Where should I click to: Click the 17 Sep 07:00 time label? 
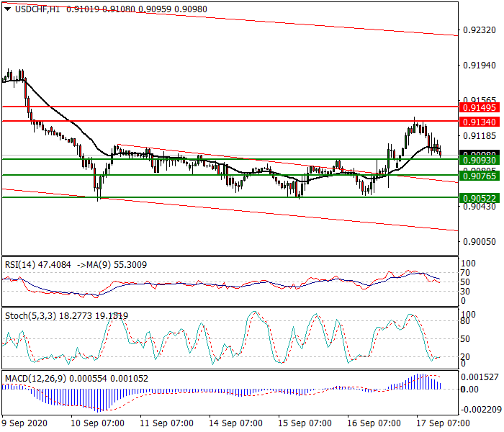(x=443, y=423)
